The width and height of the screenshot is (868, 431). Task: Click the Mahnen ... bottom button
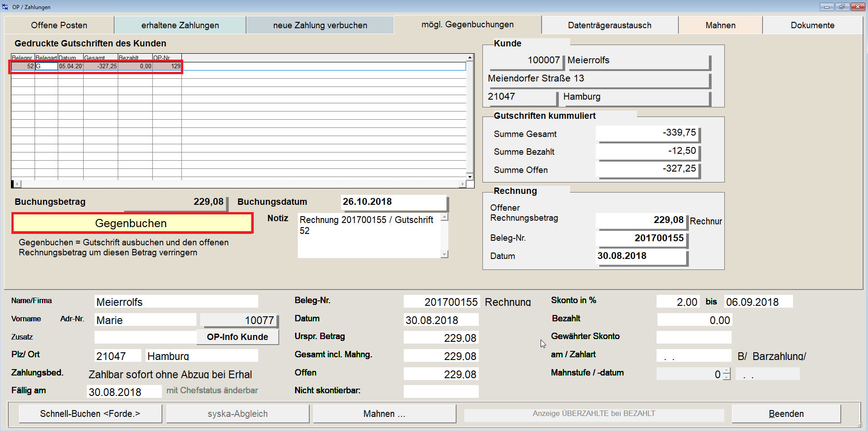[x=384, y=414]
